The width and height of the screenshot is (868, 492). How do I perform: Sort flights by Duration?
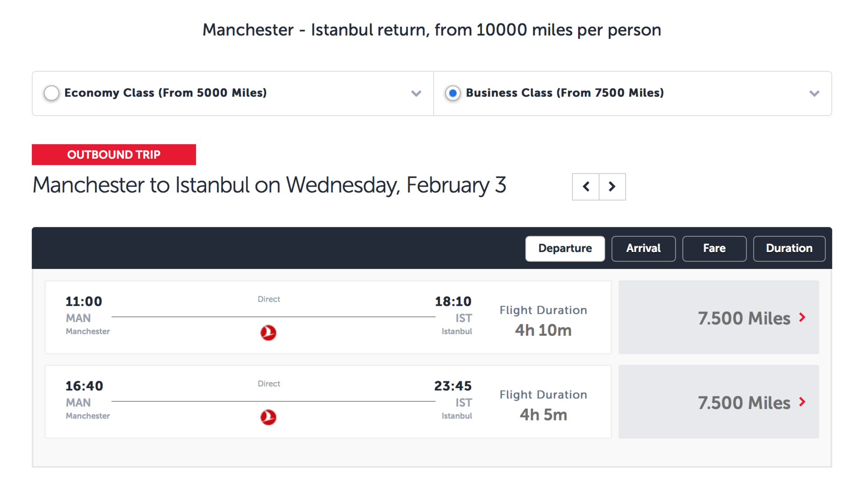pos(789,249)
